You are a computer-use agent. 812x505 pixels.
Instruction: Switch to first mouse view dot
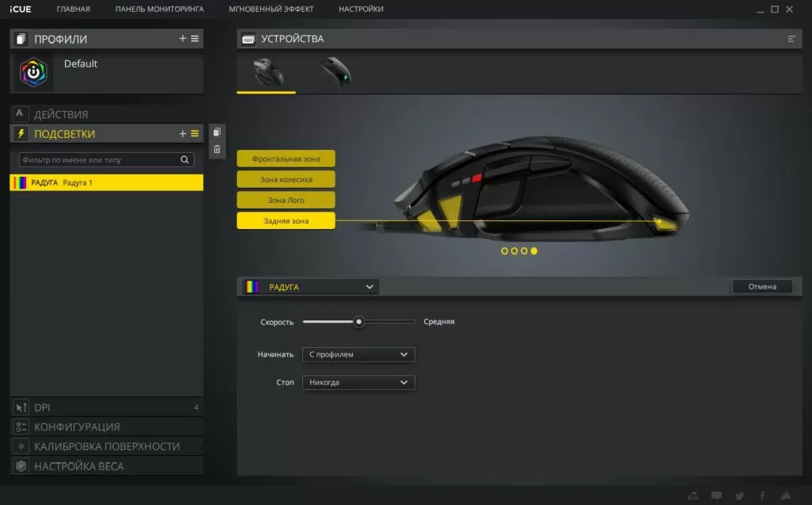pos(504,251)
